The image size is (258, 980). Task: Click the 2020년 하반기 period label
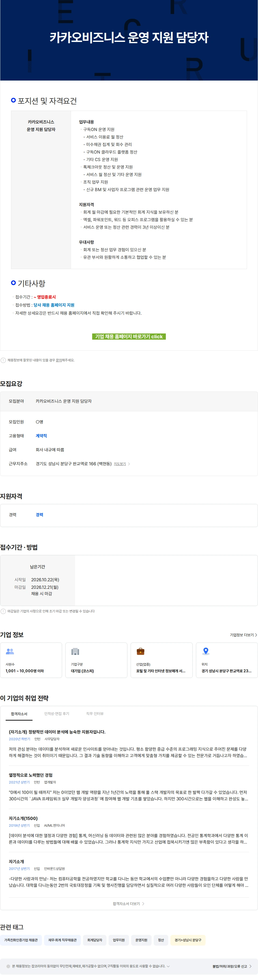(19, 739)
